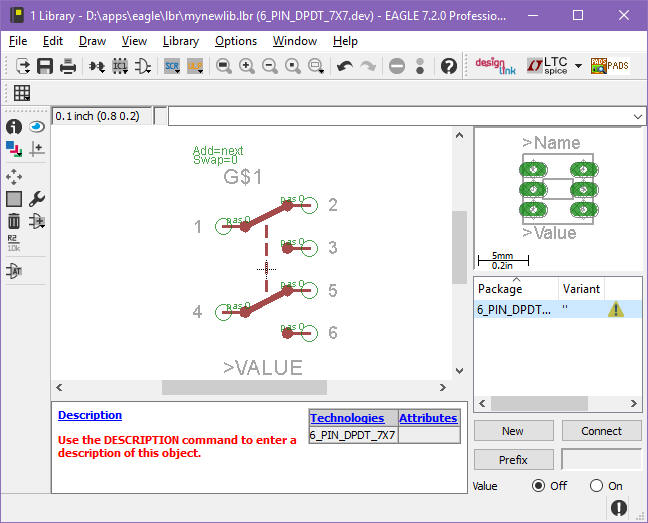The width and height of the screenshot is (648, 523).
Task: Open the Grid settings icon
Action: coord(21,93)
